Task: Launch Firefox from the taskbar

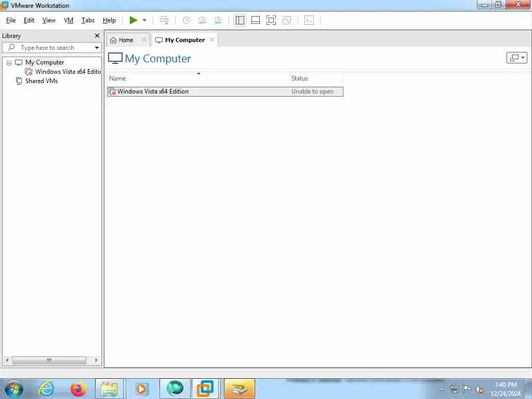Action: pyautogui.click(x=78, y=389)
